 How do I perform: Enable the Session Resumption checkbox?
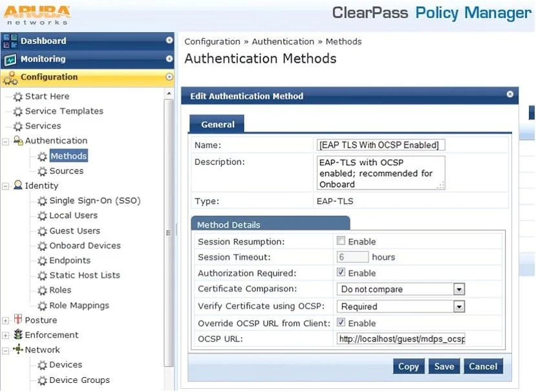(341, 241)
